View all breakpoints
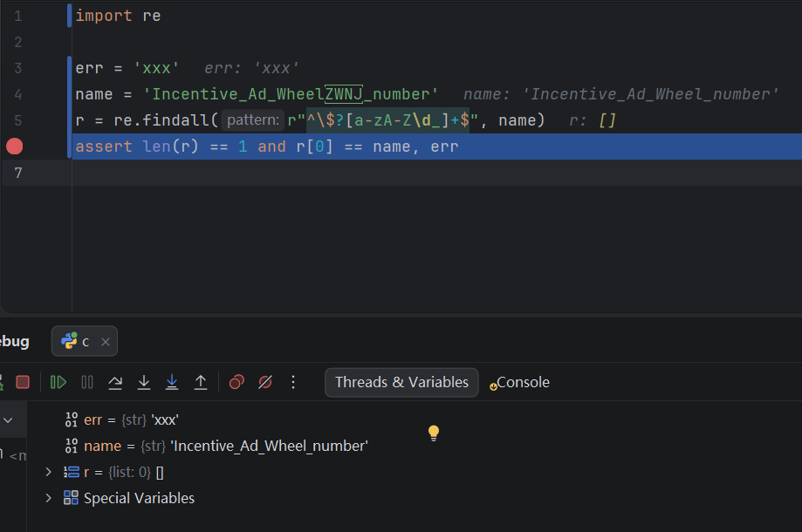This screenshot has width=802, height=532. click(236, 382)
